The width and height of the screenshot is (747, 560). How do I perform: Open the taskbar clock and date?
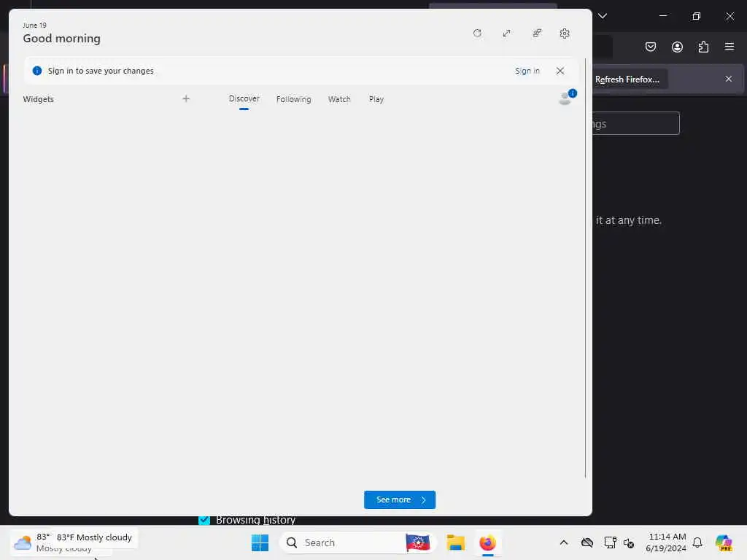click(x=666, y=542)
